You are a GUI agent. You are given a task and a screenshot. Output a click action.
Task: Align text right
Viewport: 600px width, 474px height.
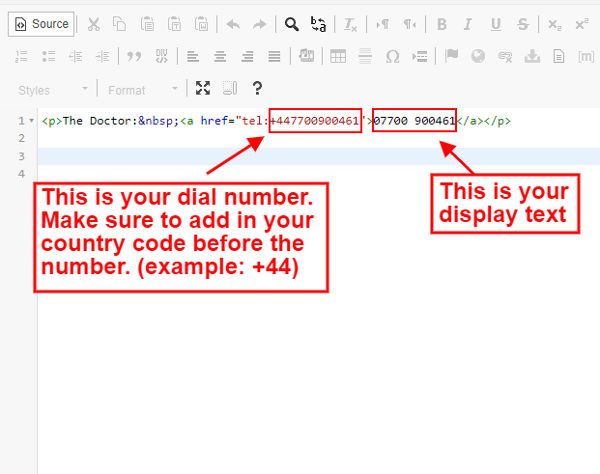coord(247,57)
